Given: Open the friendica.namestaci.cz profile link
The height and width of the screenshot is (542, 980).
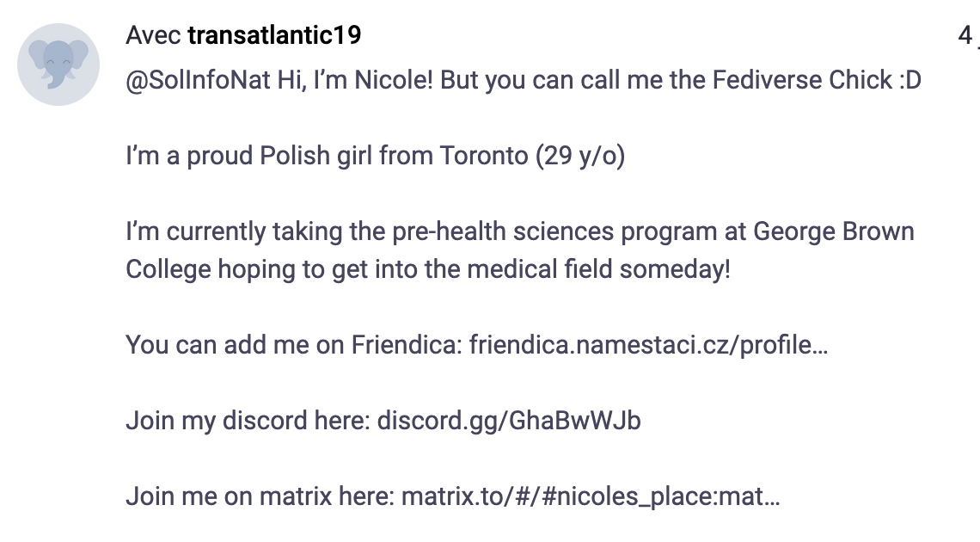Looking at the screenshot, I should [x=648, y=344].
